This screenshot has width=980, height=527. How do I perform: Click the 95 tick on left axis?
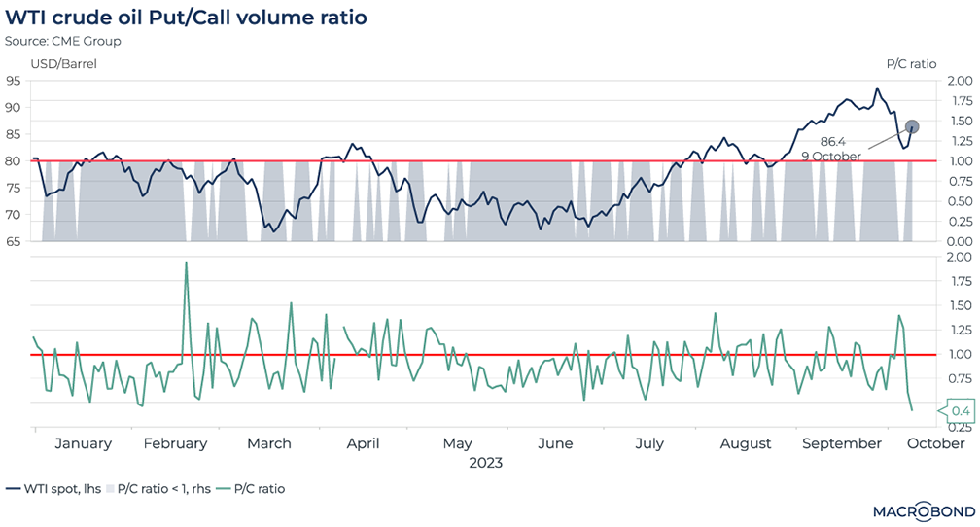click(15, 80)
